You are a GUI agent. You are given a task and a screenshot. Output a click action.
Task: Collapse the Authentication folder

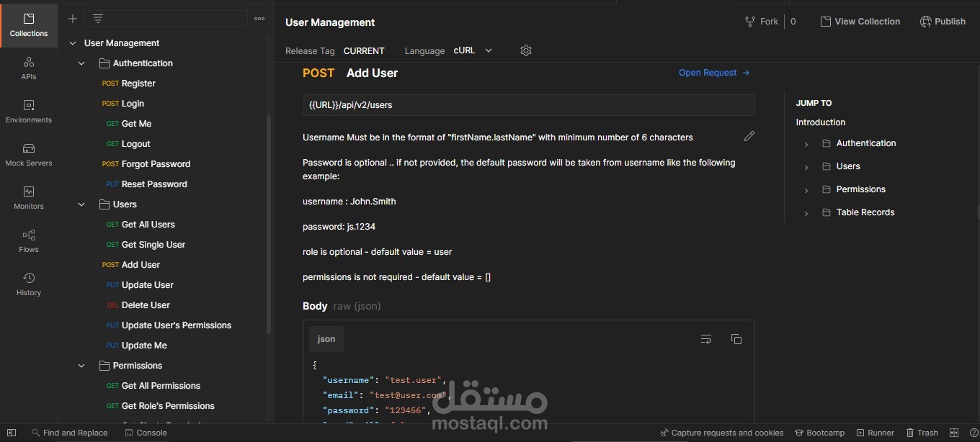point(81,63)
